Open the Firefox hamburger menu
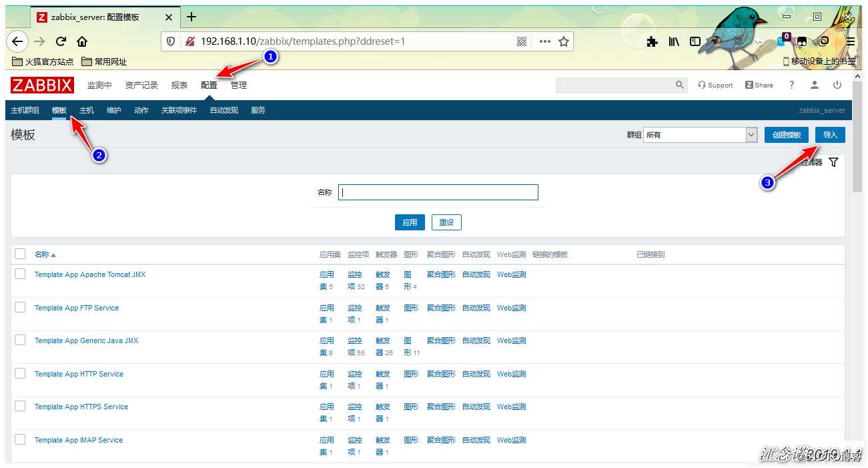The width and height of the screenshot is (868, 468). 851,41
